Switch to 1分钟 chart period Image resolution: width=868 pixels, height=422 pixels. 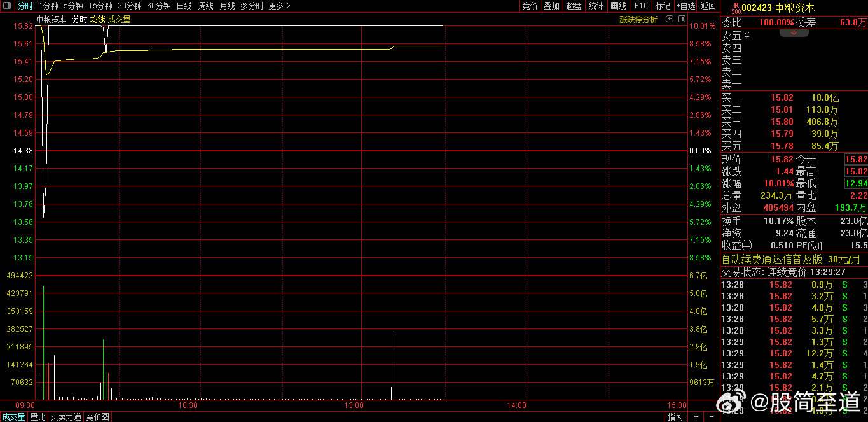click(x=48, y=6)
